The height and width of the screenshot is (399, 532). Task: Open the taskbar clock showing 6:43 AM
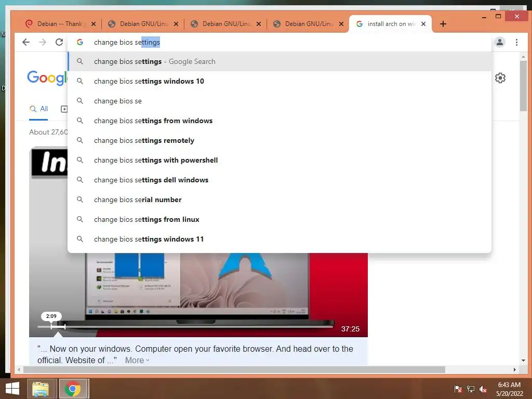tap(509, 389)
